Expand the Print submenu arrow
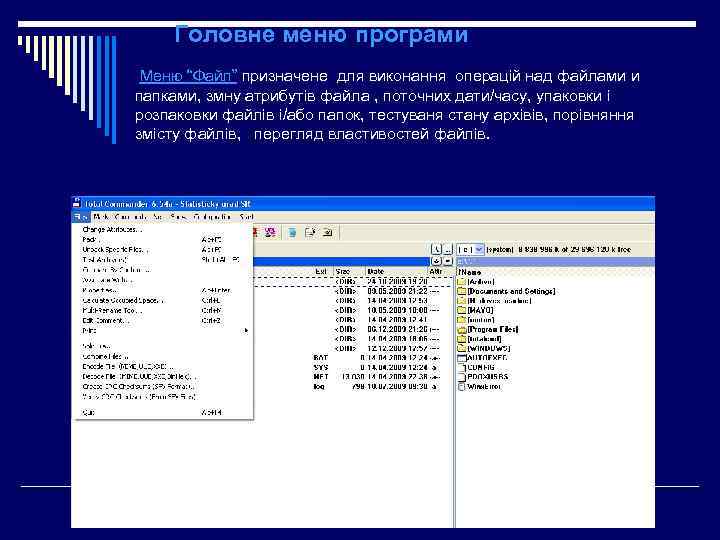This screenshot has width=720, height=540. [x=246, y=331]
